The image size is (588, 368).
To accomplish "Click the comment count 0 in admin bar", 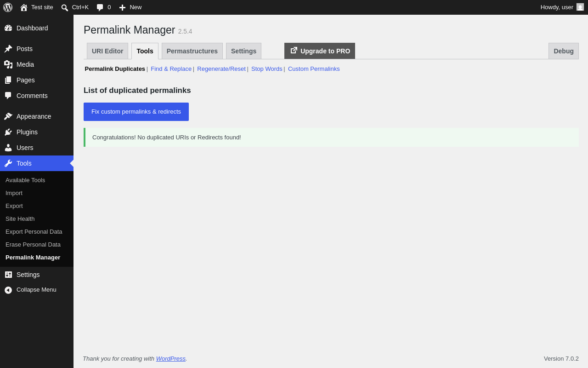I will click(109, 7).
